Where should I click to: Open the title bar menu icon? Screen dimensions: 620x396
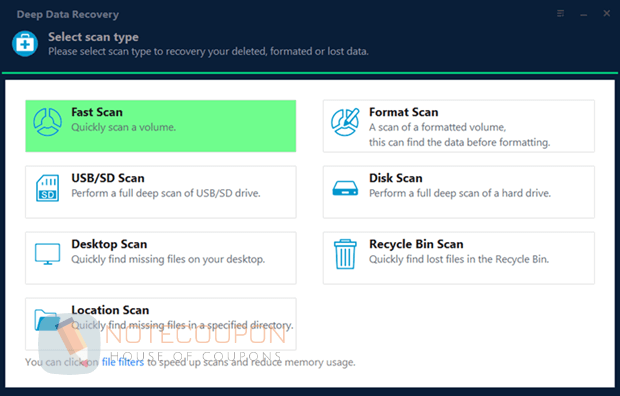pyautogui.click(x=560, y=14)
